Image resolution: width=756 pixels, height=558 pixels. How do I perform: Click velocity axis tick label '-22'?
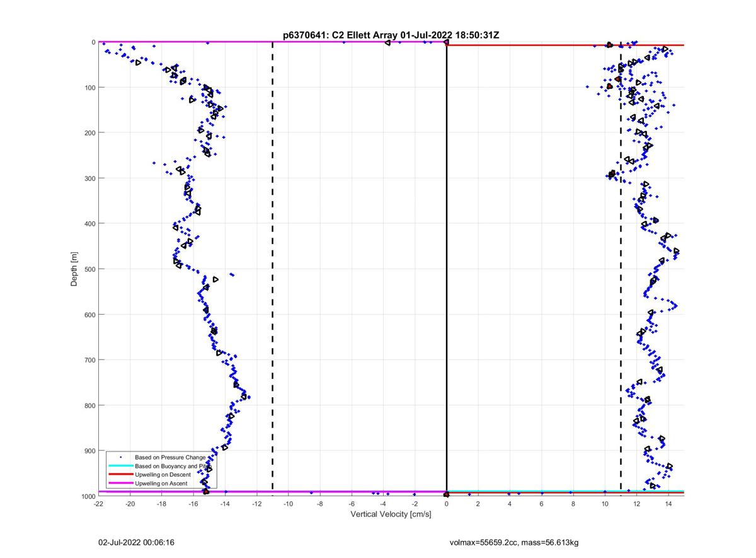pos(98,504)
